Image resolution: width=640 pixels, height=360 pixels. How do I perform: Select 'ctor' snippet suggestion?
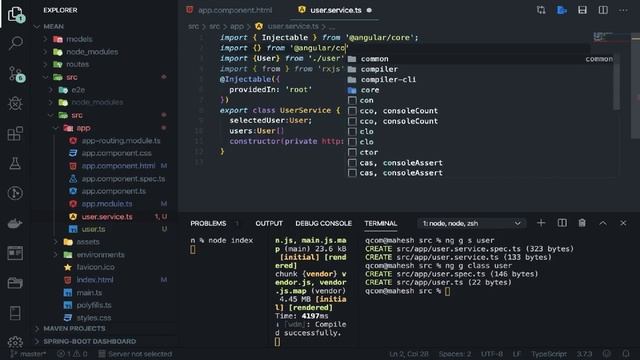(x=481, y=152)
